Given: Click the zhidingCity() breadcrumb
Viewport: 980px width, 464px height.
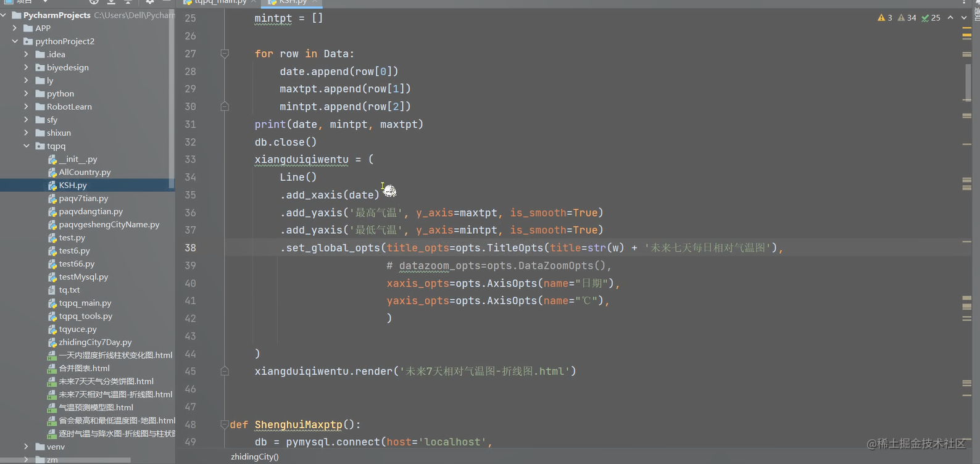Looking at the screenshot, I should click(x=255, y=457).
